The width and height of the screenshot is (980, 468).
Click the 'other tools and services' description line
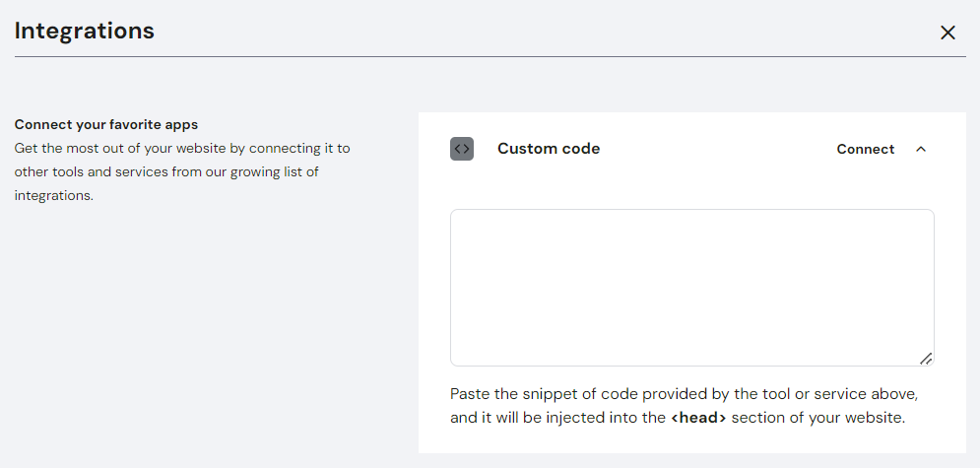(x=166, y=172)
